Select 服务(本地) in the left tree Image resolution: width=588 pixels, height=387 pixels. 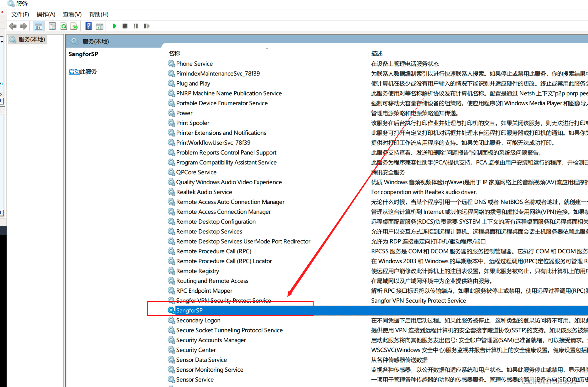click(28, 39)
